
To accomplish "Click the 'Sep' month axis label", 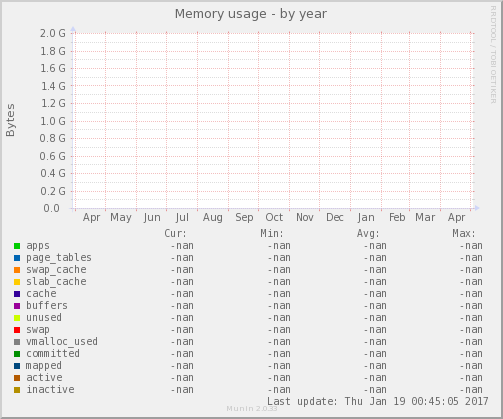I will coord(244,218).
